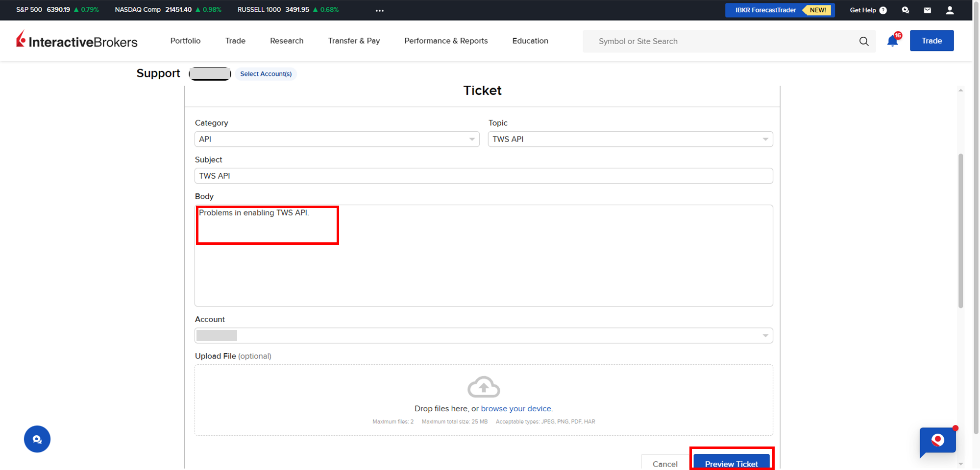
Task: Open the Account dropdown
Action: (484, 335)
